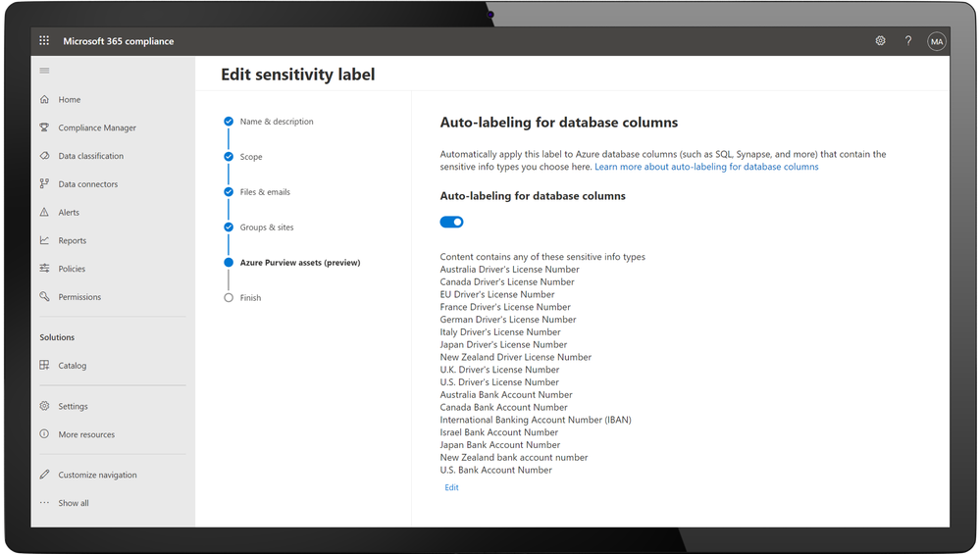Viewport: 980px width, 554px height.
Task: Jump to Name & description step
Action: click(x=277, y=122)
